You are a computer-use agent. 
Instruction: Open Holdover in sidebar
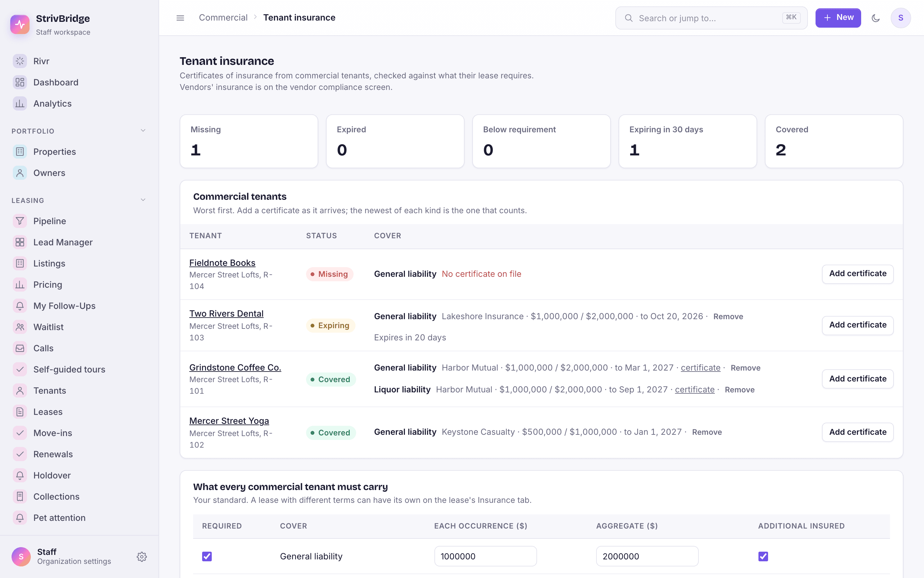(x=79, y=475)
